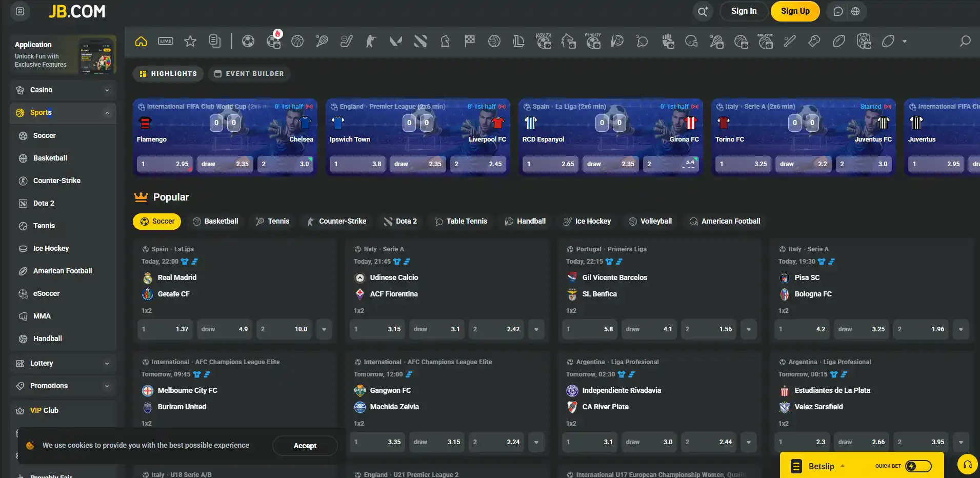Select the baseball bat icon
Viewport: 980px width, 478px height.
(790, 41)
